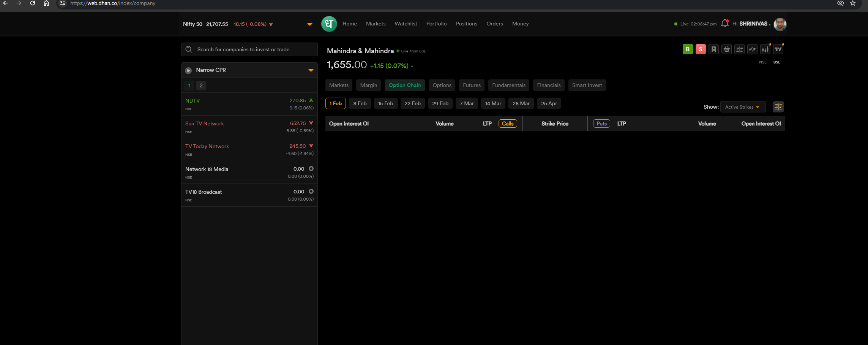Open Orders page
The image size is (868, 345).
click(494, 24)
